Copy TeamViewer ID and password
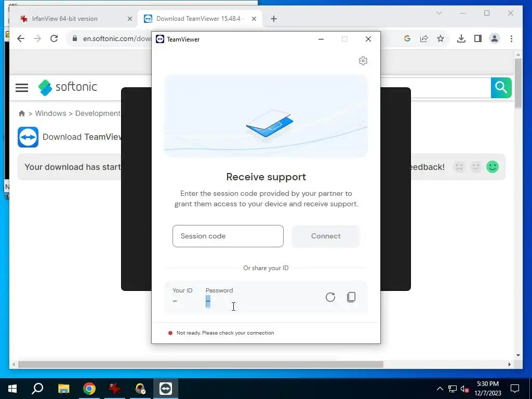 351,297
